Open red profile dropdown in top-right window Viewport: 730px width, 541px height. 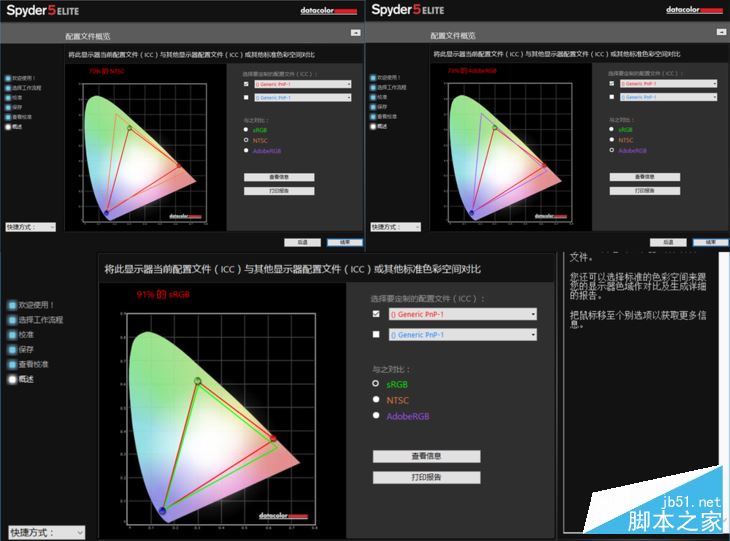pyautogui.click(x=669, y=84)
